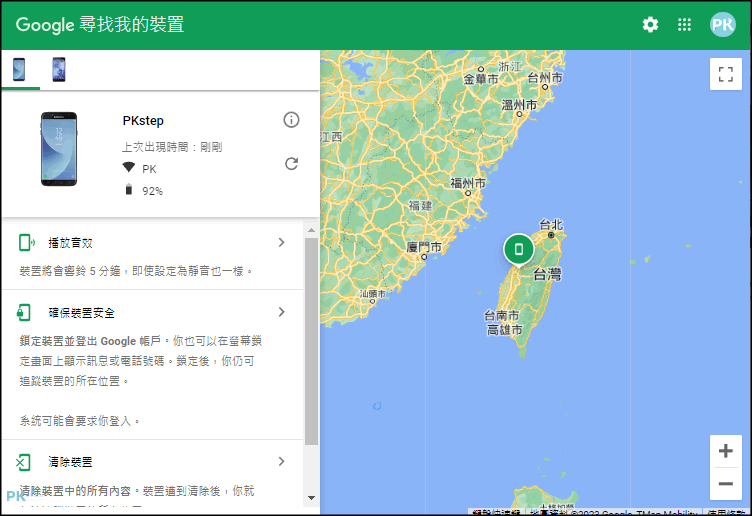
Task: Switch to the second device tab
Action: pos(59,70)
